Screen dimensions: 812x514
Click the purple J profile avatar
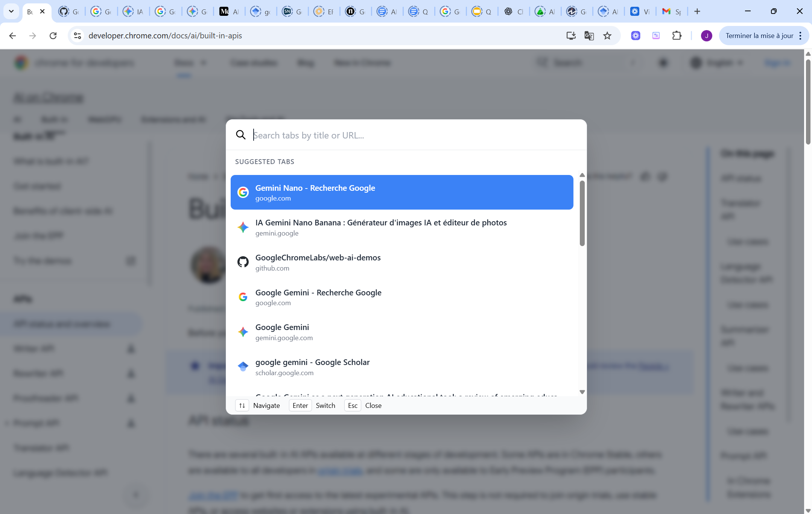pyautogui.click(x=706, y=36)
